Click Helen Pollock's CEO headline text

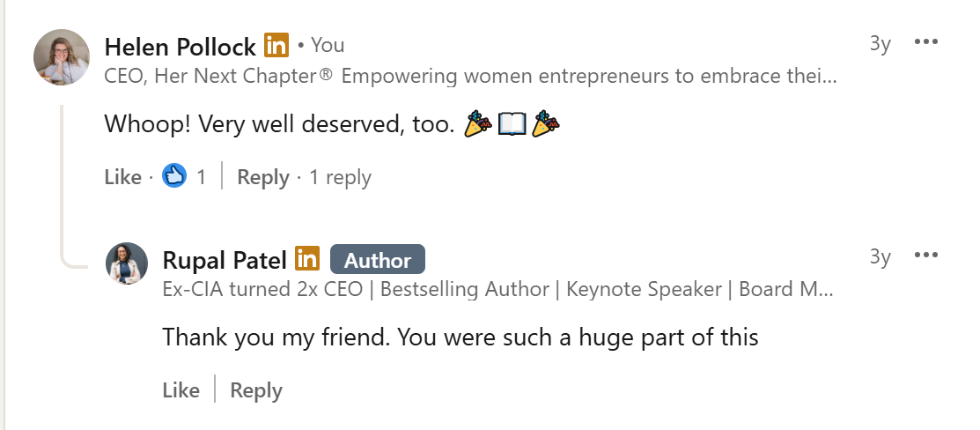[x=470, y=76]
